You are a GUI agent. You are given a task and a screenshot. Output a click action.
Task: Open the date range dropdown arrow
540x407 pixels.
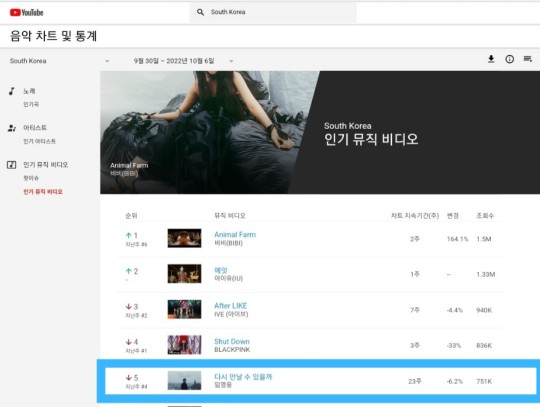(231, 61)
